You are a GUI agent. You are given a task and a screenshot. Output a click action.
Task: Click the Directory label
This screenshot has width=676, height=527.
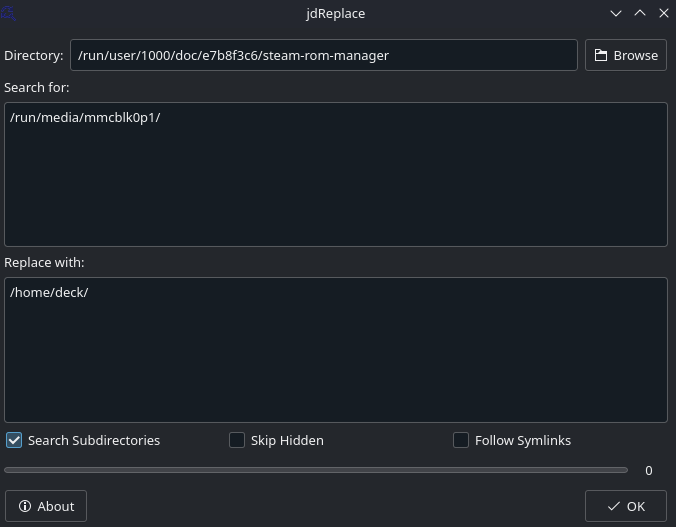34,56
